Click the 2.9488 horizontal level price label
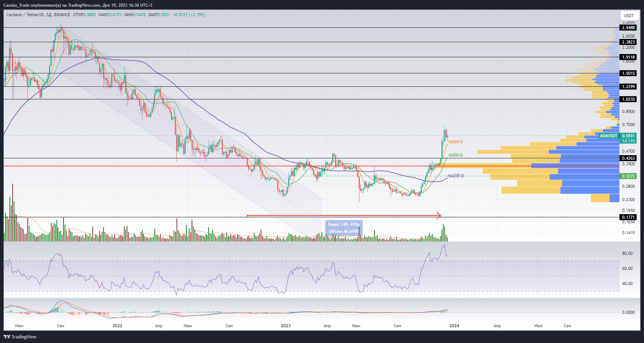 coord(628,28)
